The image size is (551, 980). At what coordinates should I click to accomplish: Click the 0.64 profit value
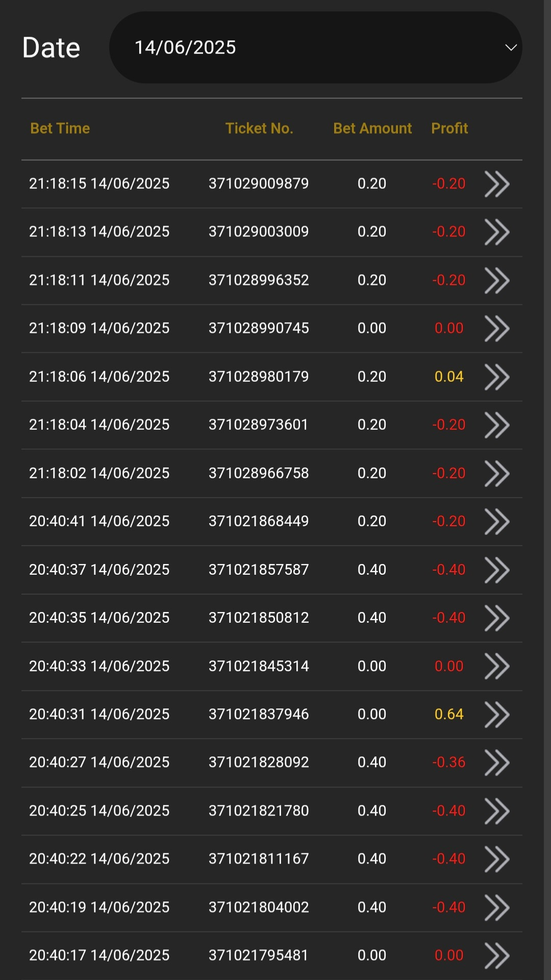(449, 714)
